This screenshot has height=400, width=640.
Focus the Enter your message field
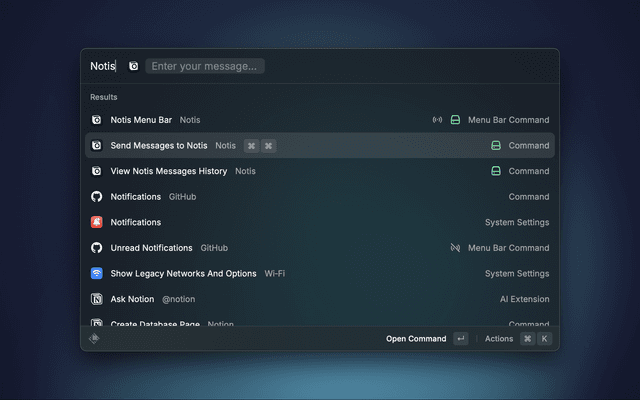205,66
